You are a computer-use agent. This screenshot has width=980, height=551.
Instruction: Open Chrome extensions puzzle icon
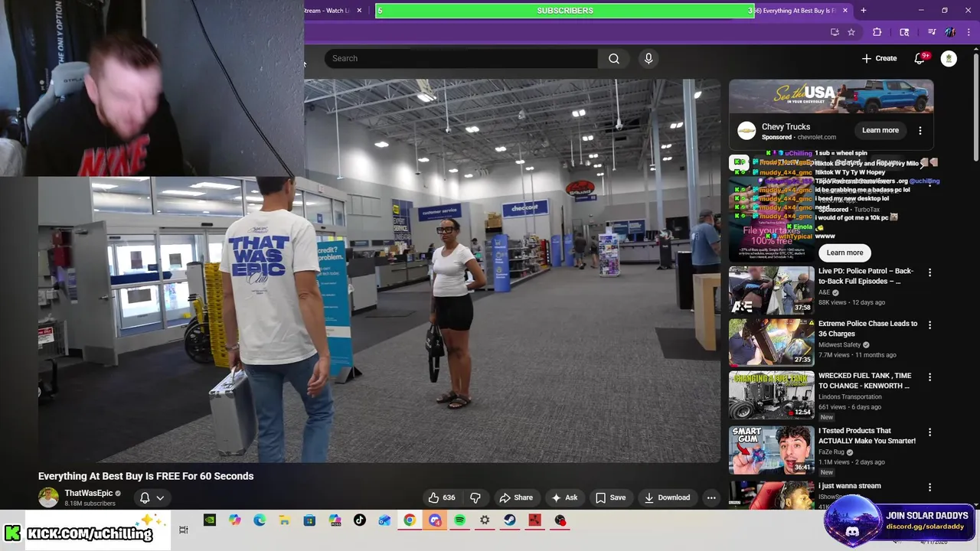(x=877, y=32)
